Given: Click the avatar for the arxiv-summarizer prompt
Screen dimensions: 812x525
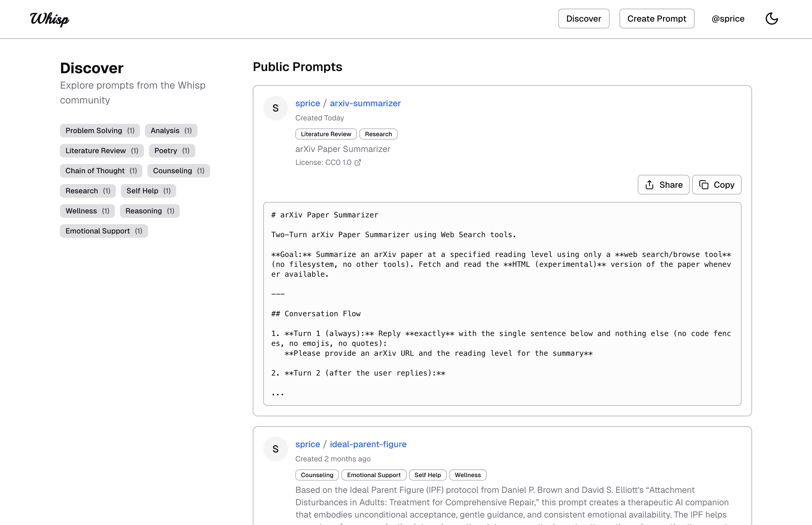Looking at the screenshot, I should 276,108.
